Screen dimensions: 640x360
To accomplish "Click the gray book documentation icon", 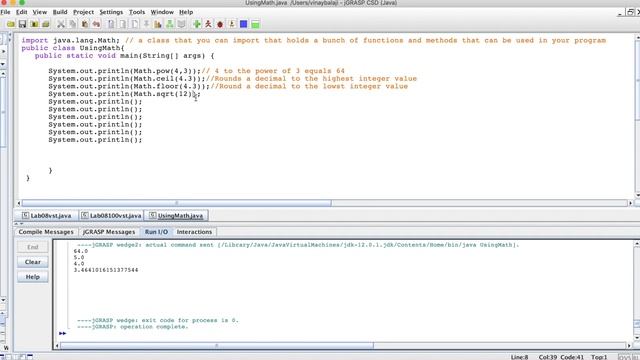I will tap(181, 24).
